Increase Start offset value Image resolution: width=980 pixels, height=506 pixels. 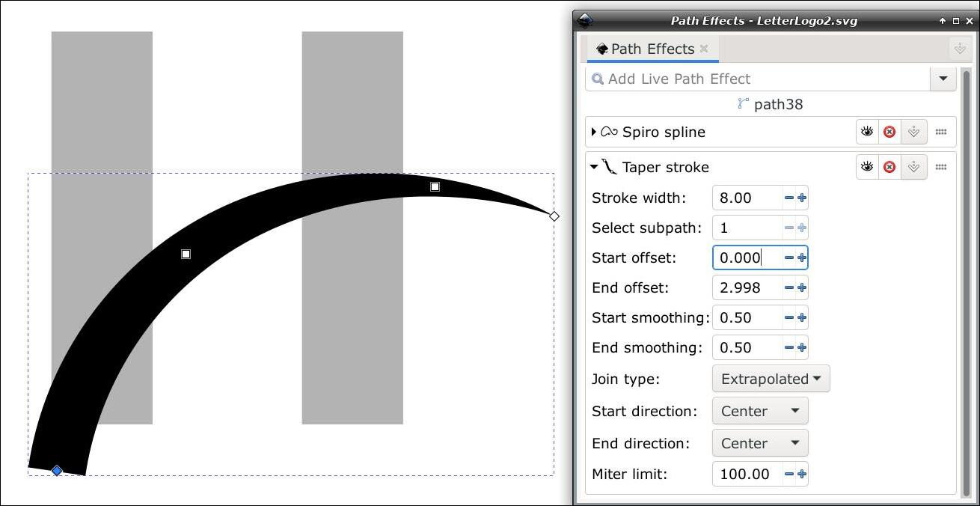(802, 257)
